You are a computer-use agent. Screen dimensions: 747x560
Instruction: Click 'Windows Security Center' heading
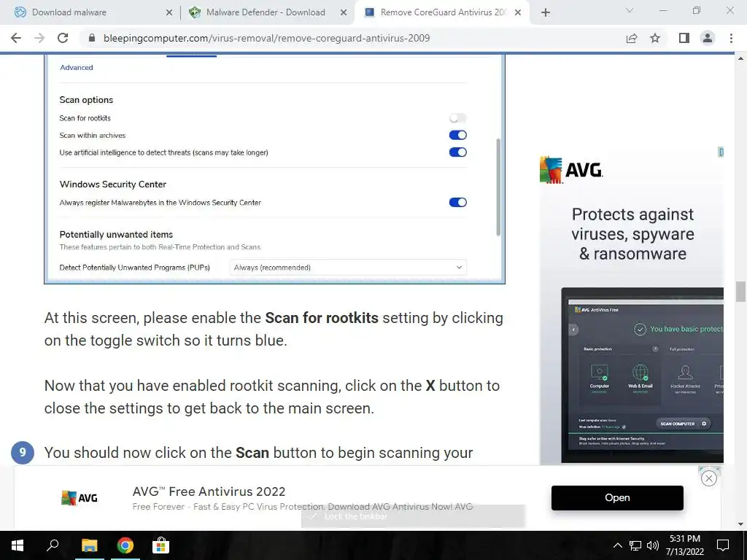click(x=113, y=184)
